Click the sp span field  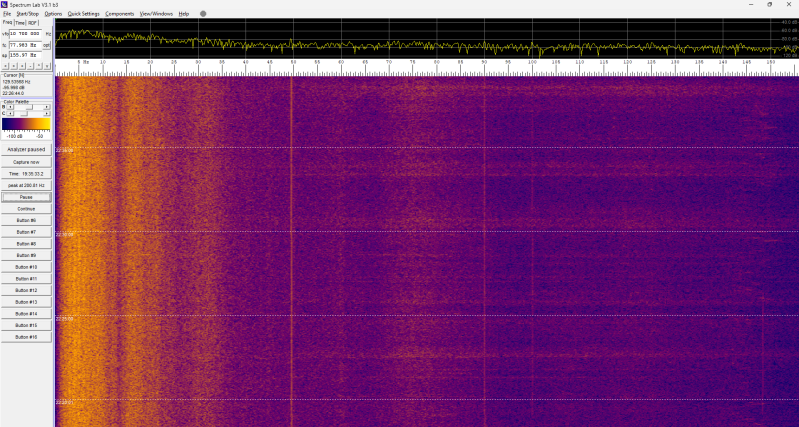click(25, 55)
